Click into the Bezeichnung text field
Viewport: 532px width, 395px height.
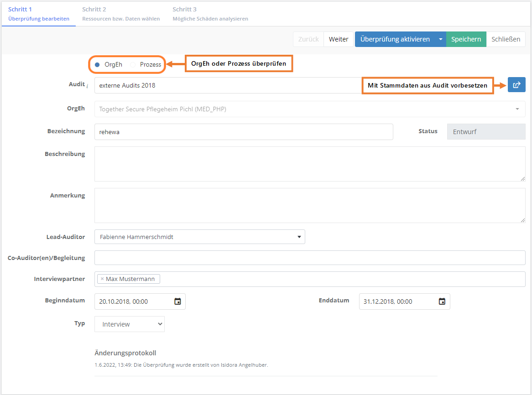243,132
